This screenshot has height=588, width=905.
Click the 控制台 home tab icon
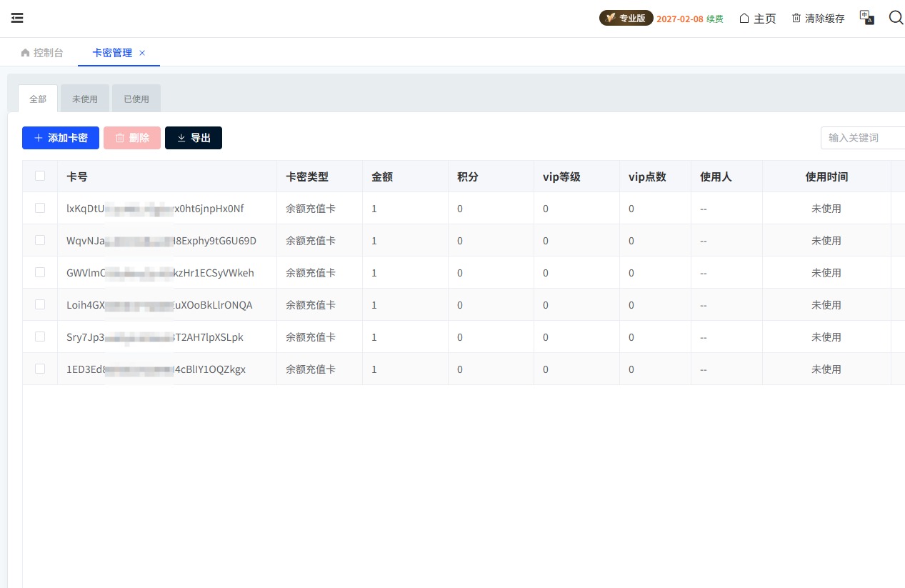click(26, 53)
